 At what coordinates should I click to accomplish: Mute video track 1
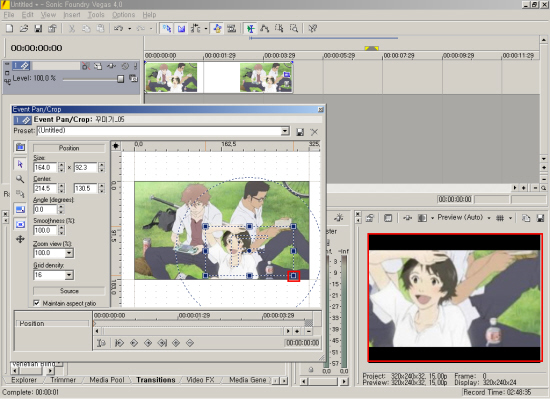coord(125,66)
